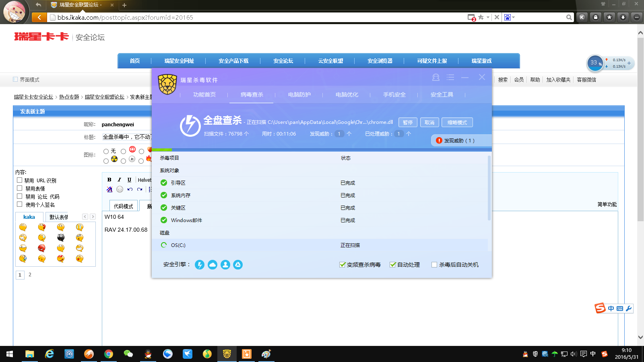Click the 取消 button to cancel scan
Image resolution: width=644 pixels, height=362 pixels.
coord(429,122)
